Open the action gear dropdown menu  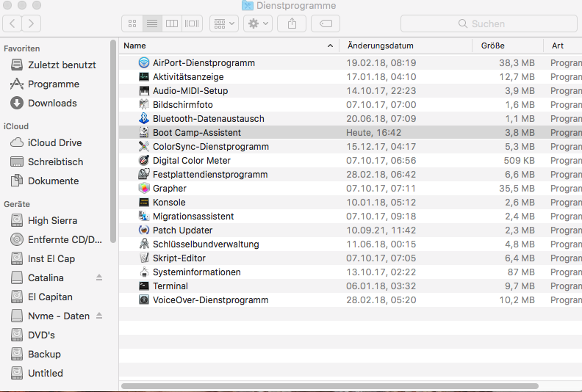pos(257,23)
